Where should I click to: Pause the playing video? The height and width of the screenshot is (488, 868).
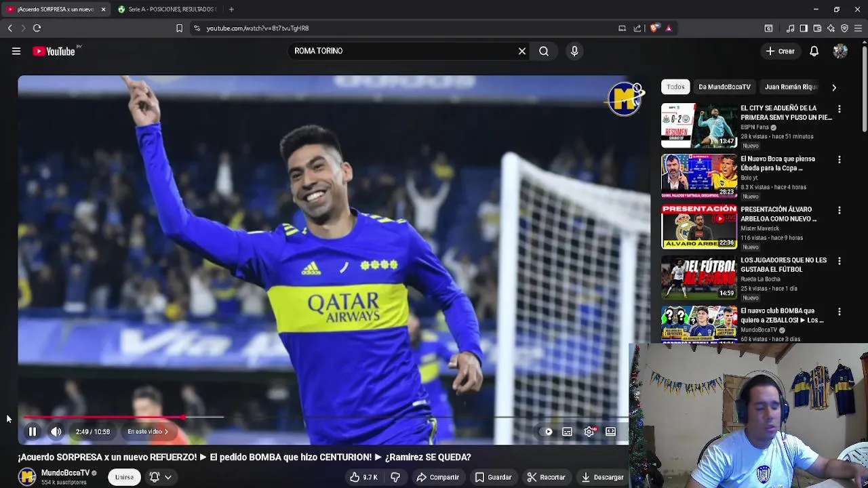coord(32,432)
